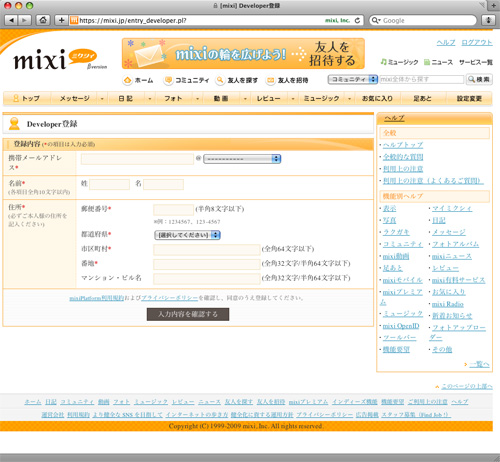Click the 検索 search button
Viewport: 500px width, 462px height.
[x=479, y=79]
